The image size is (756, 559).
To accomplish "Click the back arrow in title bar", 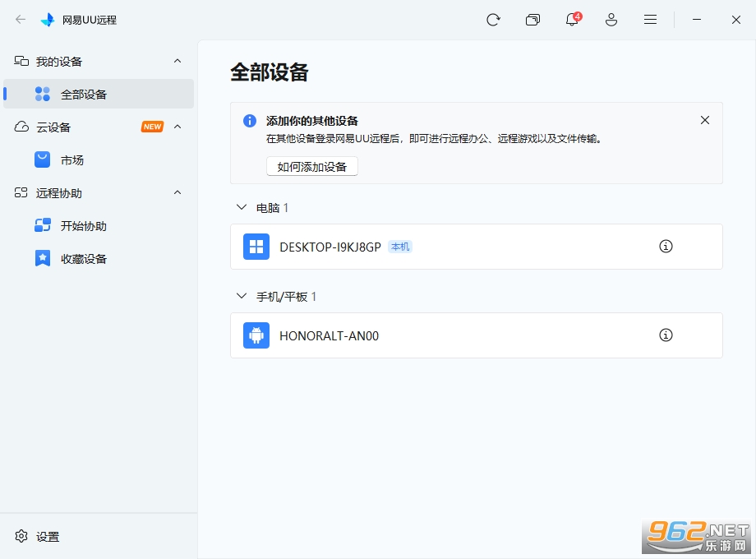I will click(x=21, y=19).
